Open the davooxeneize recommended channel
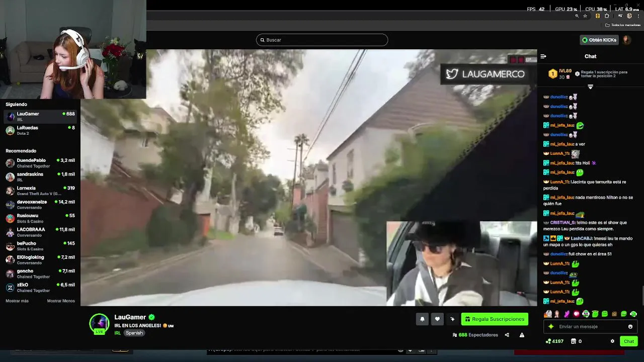The width and height of the screenshot is (644, 362). pyautogui.click(x=40, y=204)
